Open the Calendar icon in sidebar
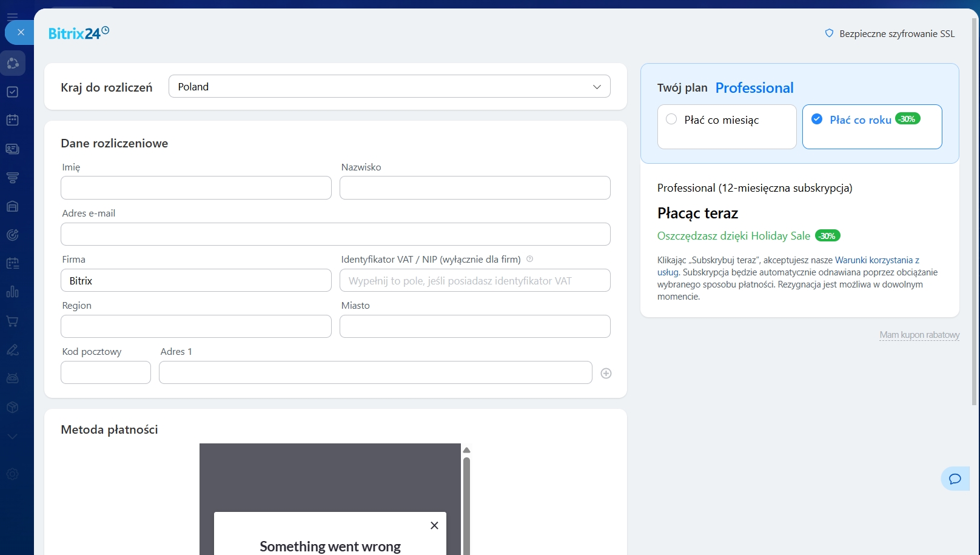 [12, 120]
